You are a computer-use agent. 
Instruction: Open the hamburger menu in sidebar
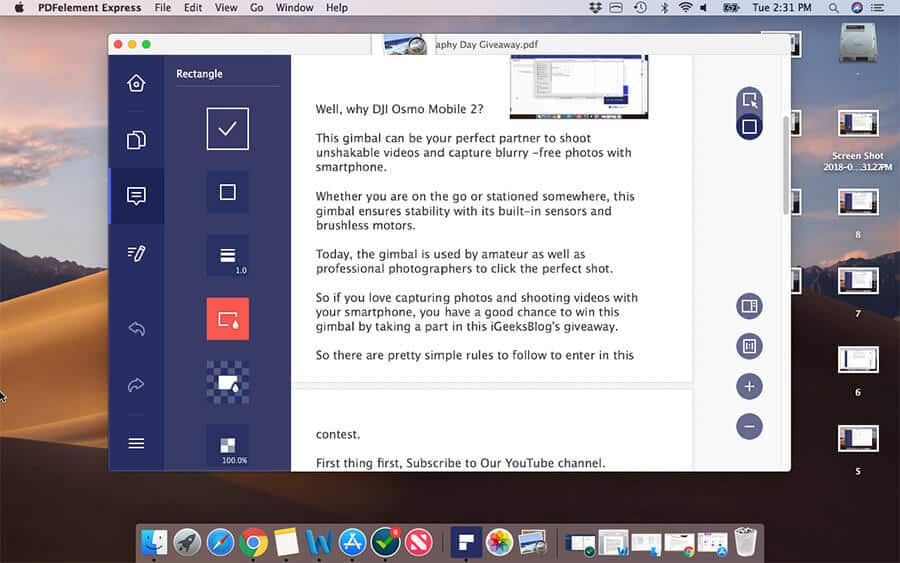click(136, 443)
